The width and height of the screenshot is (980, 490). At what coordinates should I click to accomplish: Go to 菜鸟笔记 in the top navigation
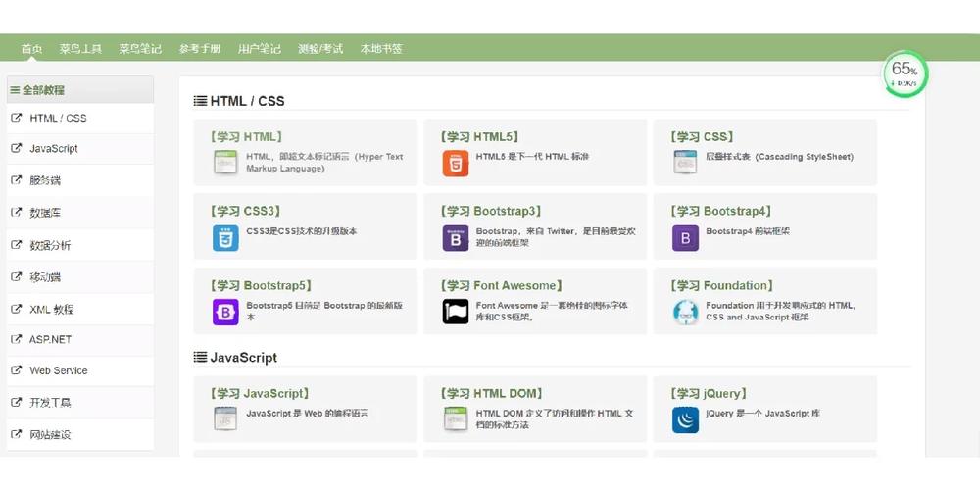(x=140, y=48)
